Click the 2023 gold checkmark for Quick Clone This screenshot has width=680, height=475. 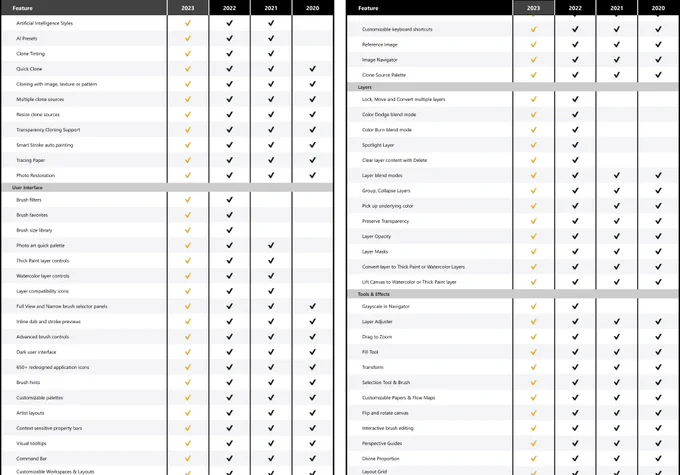188,69
